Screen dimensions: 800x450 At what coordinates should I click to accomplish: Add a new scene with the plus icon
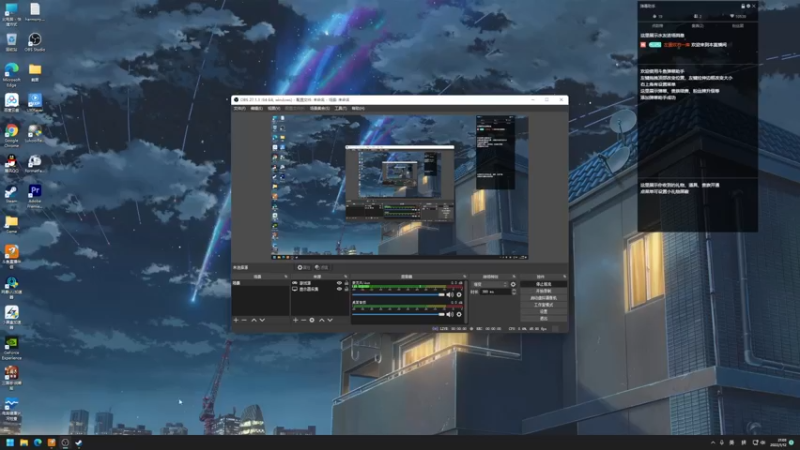[236, 320]
